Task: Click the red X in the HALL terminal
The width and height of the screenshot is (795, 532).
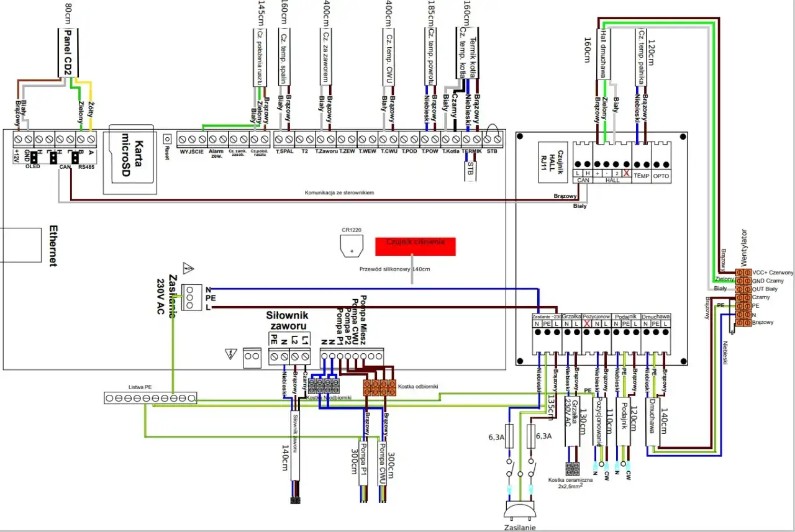Action: (626, 173)
